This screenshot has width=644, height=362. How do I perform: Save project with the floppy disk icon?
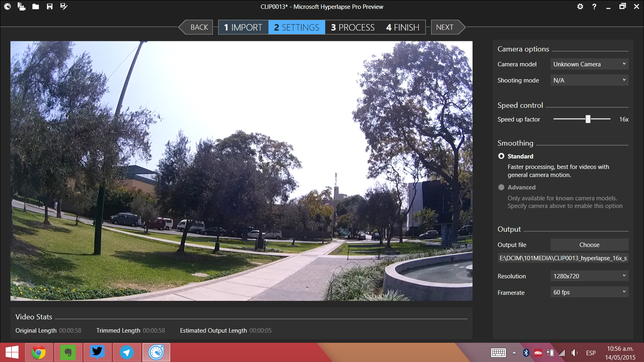[50, 6]
